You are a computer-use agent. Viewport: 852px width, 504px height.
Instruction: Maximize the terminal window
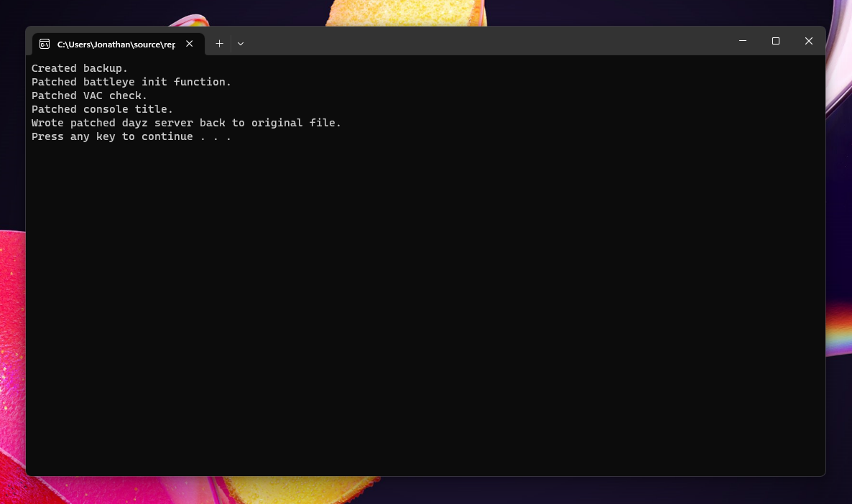coord(776,41)
